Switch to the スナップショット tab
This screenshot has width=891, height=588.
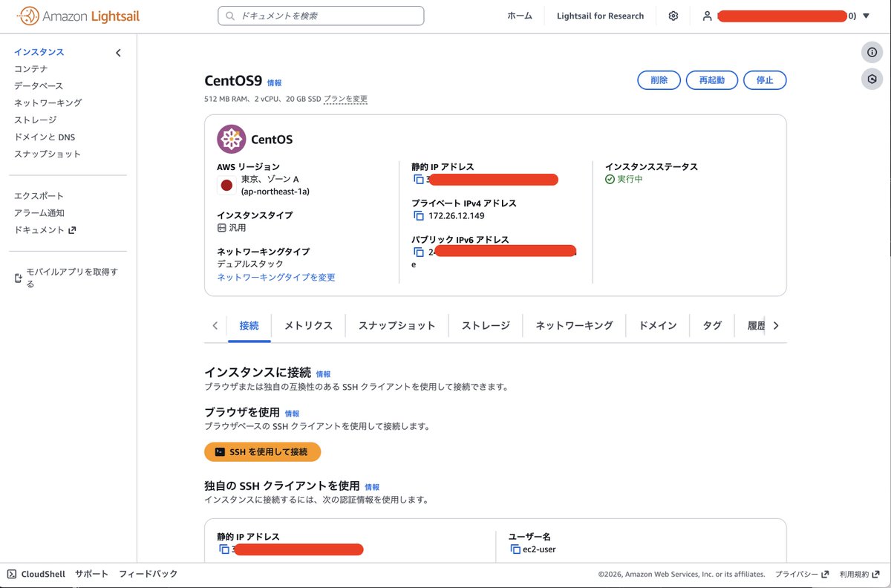(396, 325)
